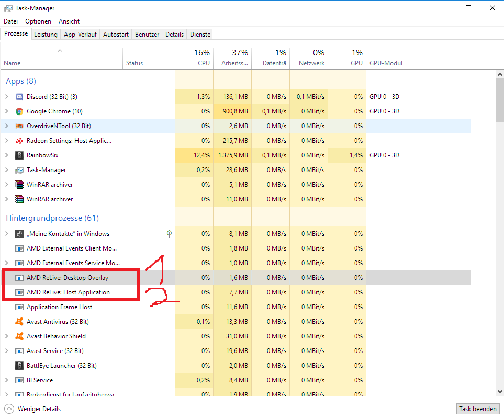This screenshot has height=420, width=504.
Task: Sort by the Arbeitsspeicher column header
Action: click(232, 58)
